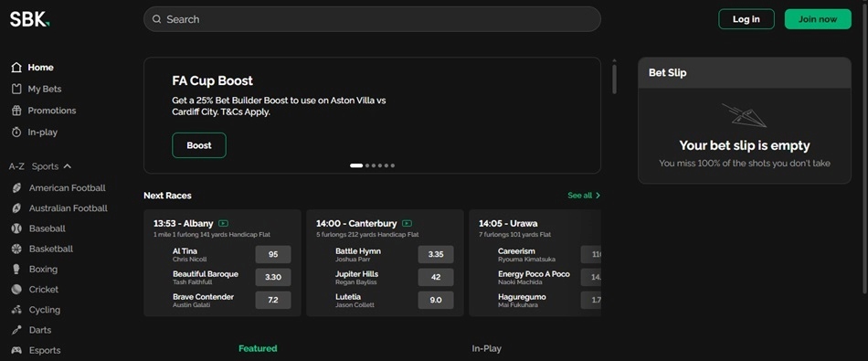Screen dimensions: 868x361
Task: Click the Boxing glove icon
Action: click(16, 269)
